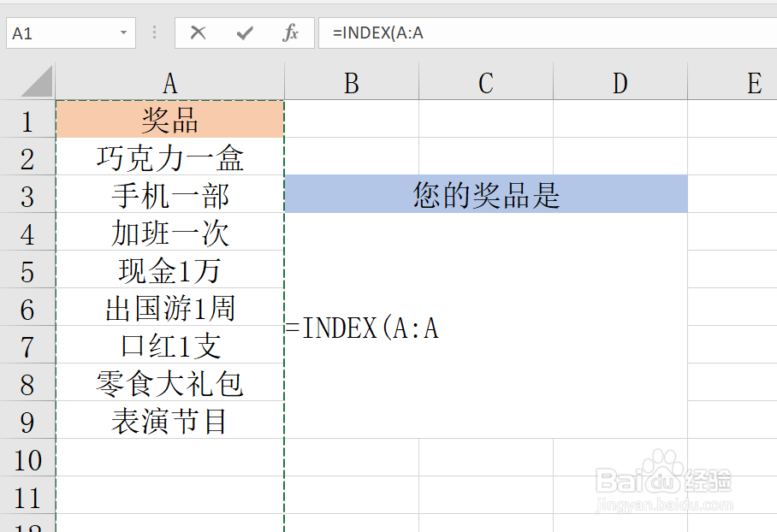Screen dimensions: 777x532
Task: Confirm the formula with the checkmark icon
Action: 245,33
